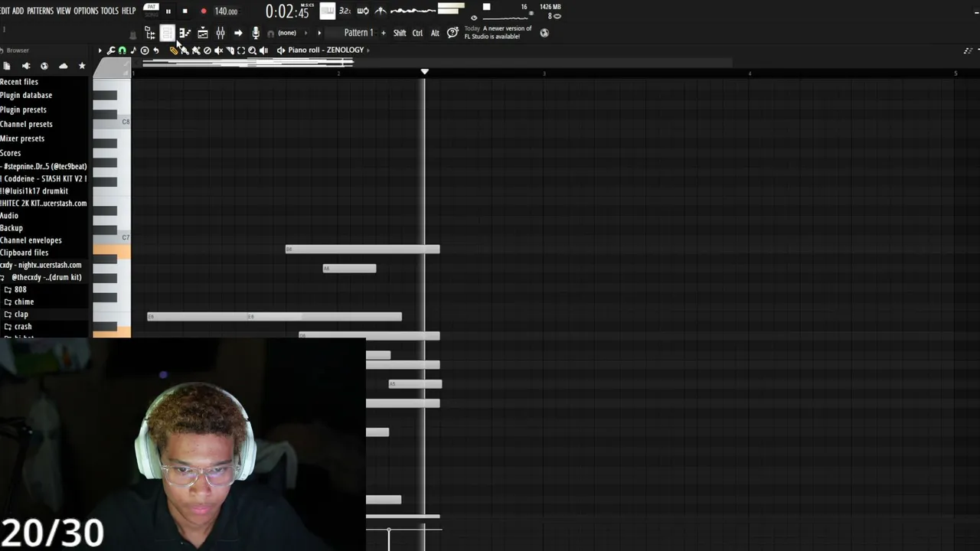
Task: Click the browser cloud tab icon
Action: coord(64,67)
